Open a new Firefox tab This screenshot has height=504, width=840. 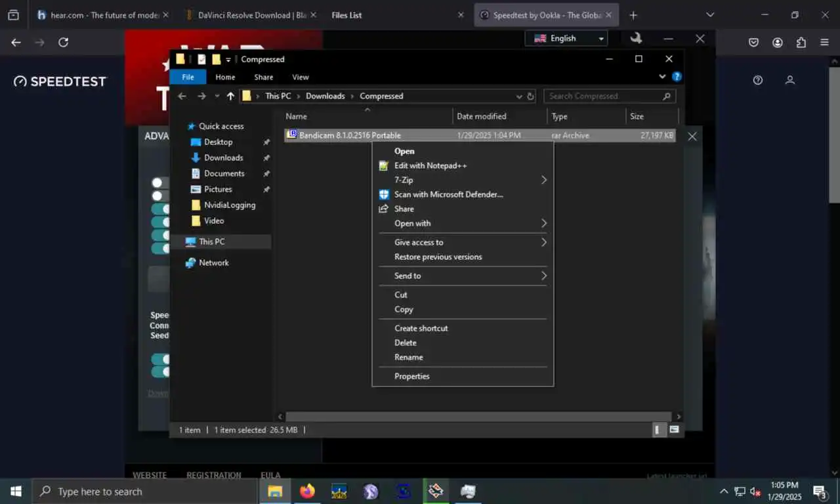(x=633, y=14)
